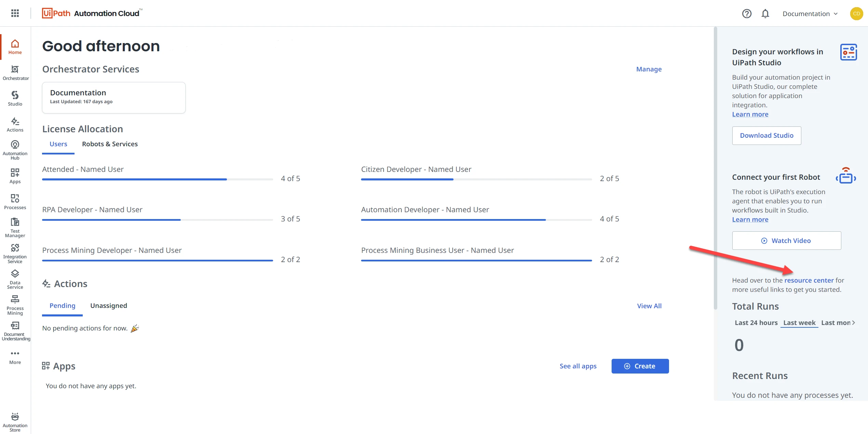Open Process Mining from the sidebar
The width and height of the screenshot is (868, 434).
(x=15, y=305)
